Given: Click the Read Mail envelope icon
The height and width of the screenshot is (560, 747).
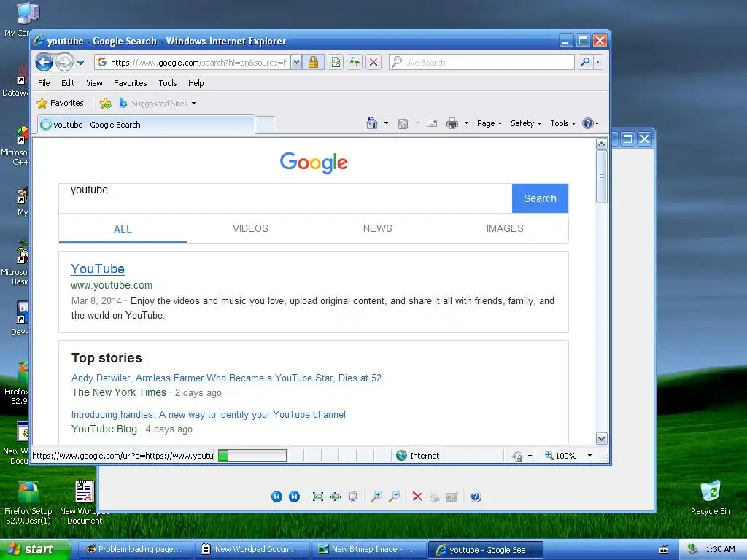Looking at the screenshot, I should pyautogui.click(x=432, y=123).
